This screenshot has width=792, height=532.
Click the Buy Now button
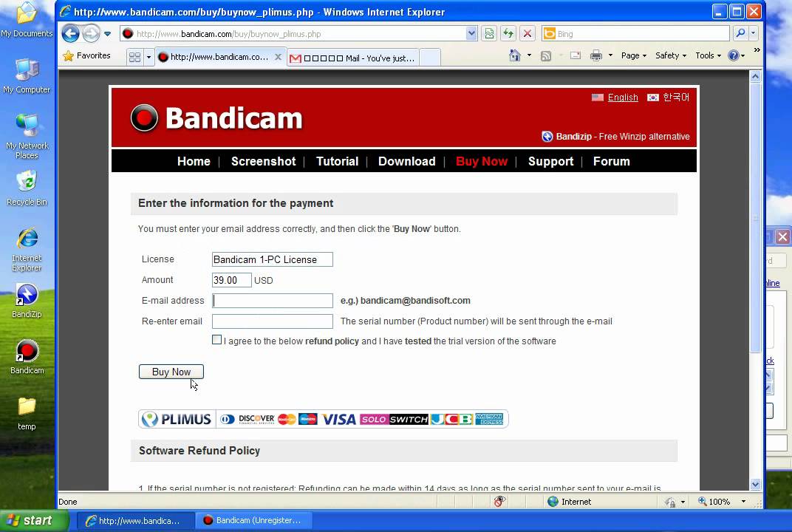171,372
